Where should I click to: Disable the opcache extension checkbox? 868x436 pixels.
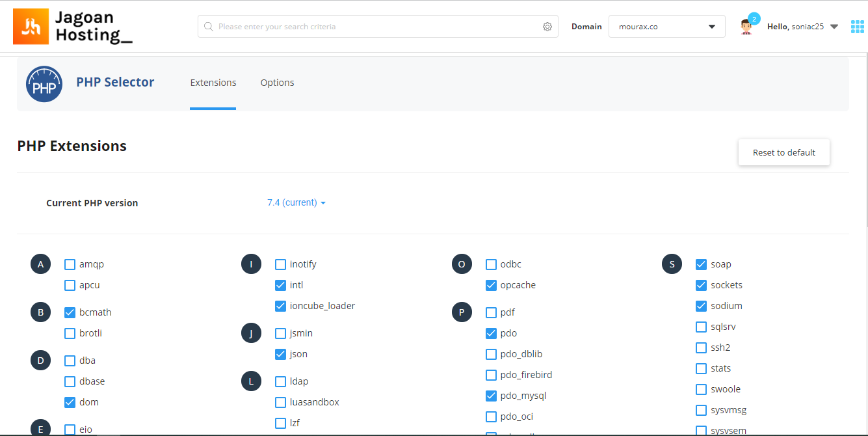[491, 285]
